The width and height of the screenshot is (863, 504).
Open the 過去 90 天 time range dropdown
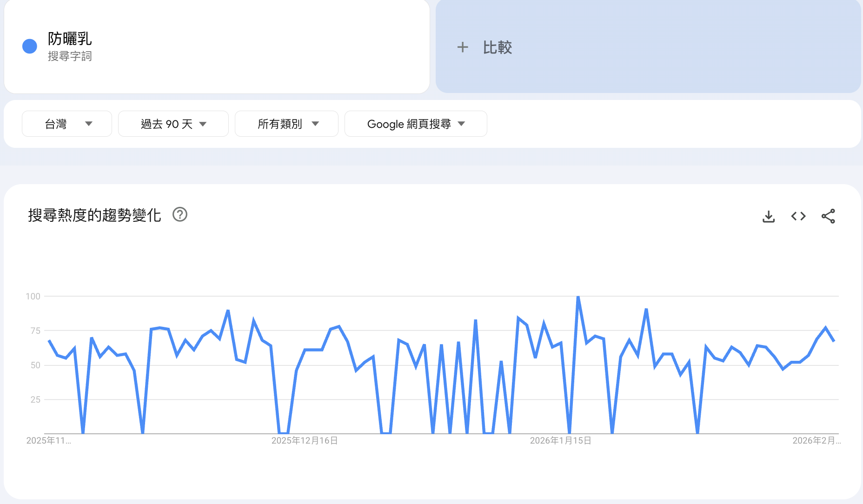pos(173,124)
